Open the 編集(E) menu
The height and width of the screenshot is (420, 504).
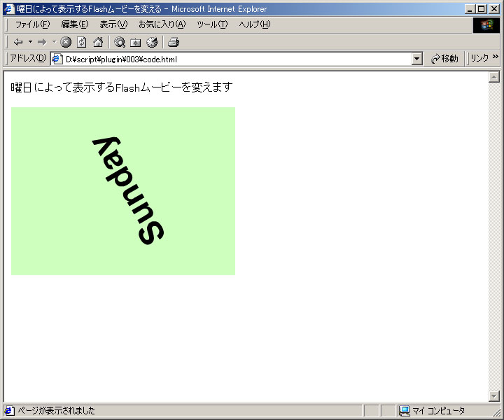[x=75, y=24]
